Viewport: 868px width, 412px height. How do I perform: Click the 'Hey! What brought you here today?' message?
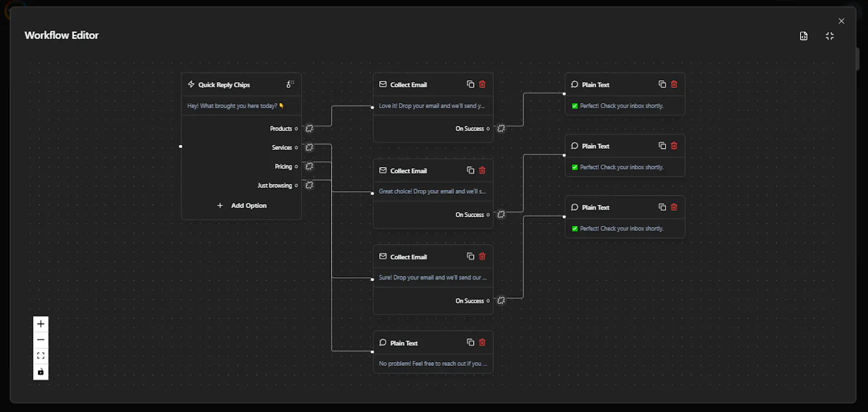point(235,106)
